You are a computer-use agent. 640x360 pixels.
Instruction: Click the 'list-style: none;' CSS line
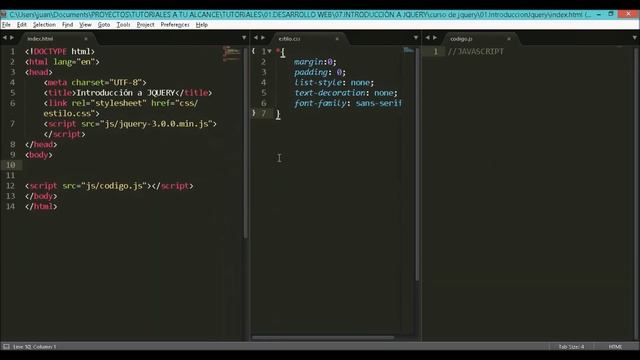coord(334,82)
